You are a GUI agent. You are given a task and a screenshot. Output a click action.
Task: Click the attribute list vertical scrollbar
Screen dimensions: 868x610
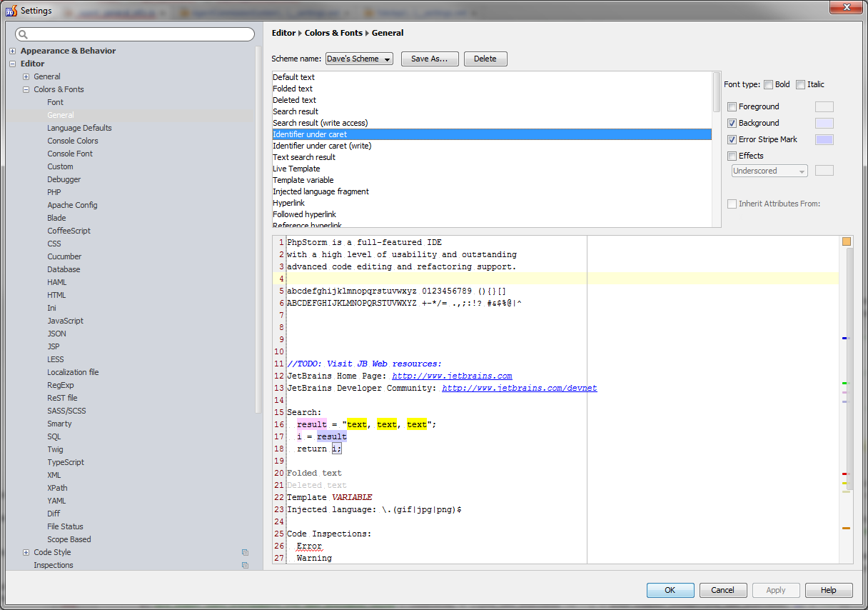click(x=717, y=92)
